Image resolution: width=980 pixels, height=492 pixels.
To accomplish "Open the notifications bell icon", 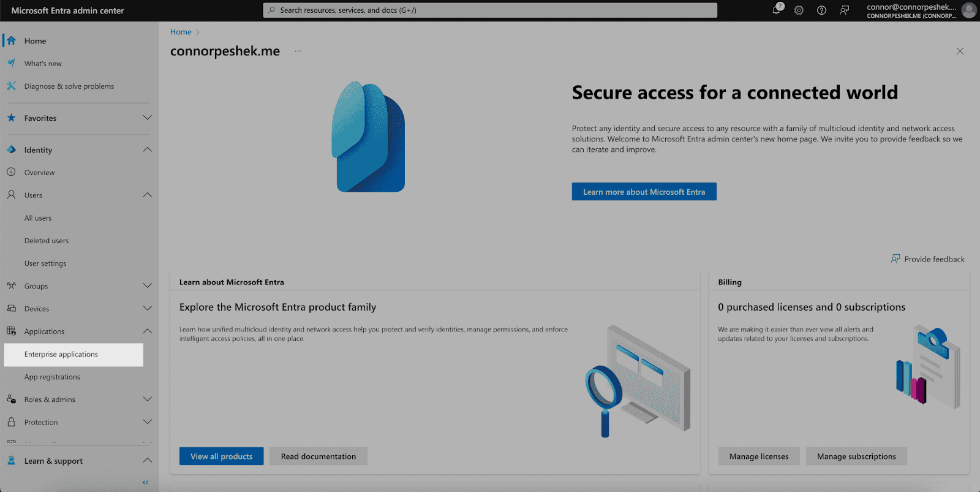I will pyautogui.click(x=777, y=10).
